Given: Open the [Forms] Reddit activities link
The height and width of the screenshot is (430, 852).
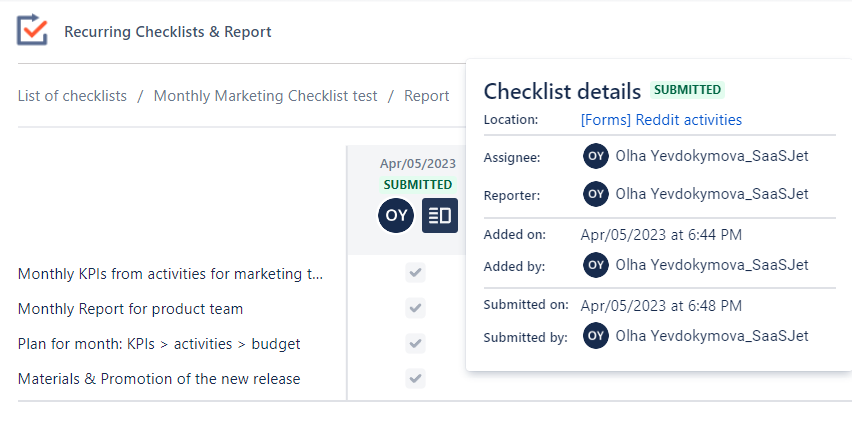Looking at the screenshot, I should (661, 120).
